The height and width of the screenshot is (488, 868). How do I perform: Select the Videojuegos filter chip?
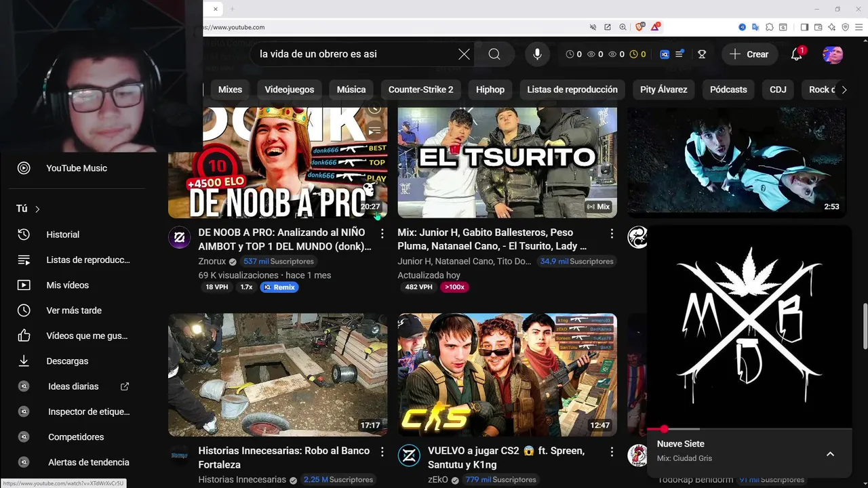(290, 89)
